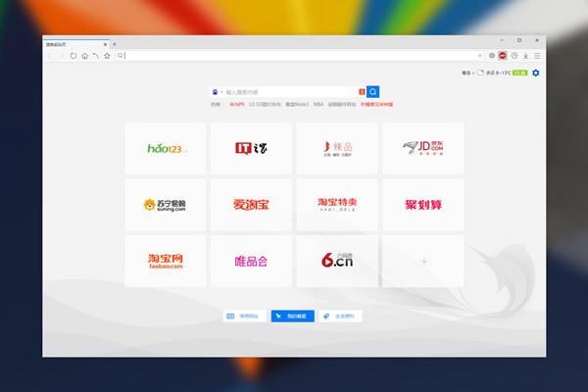Click the weather temperature text
Image resolution: width=588 pixels, height=392 pixels.
click(499, 73)
